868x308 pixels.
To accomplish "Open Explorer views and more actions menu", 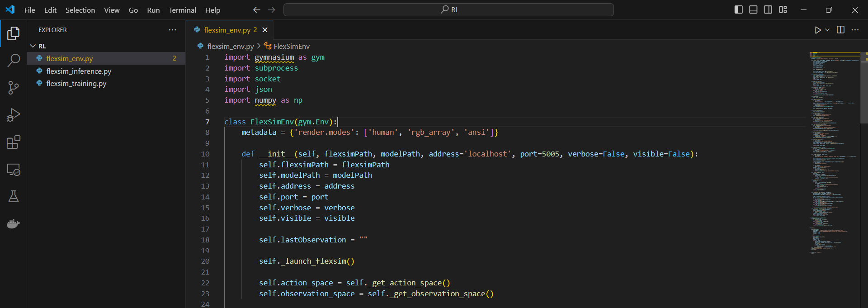I will pyautogui.click(x=172, y=30).
